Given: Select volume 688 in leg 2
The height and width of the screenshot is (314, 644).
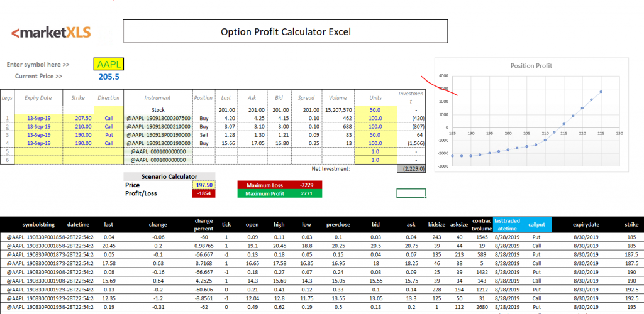Looking at the screenshot, I should point(337,126).
